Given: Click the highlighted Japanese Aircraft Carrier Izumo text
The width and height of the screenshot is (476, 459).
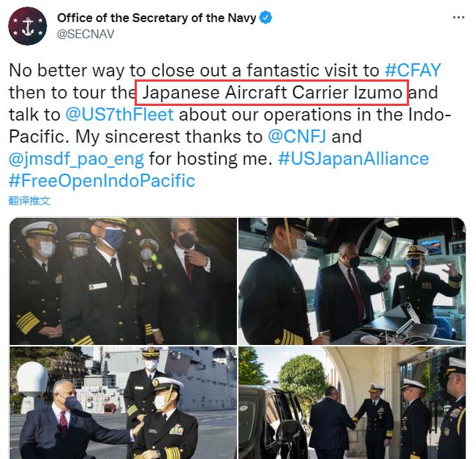Looking at the screenshot, I should click(x=271, y=93).
